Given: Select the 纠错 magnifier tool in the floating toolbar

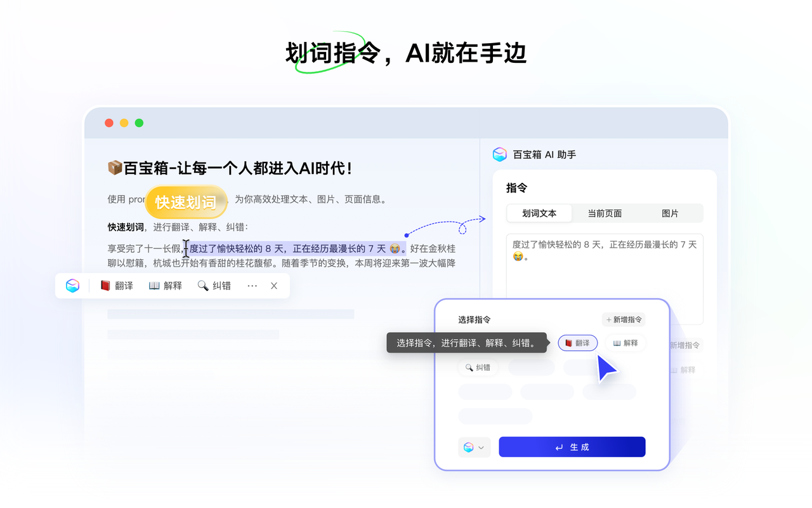Looking at the screenshot, I should [214, 286].
